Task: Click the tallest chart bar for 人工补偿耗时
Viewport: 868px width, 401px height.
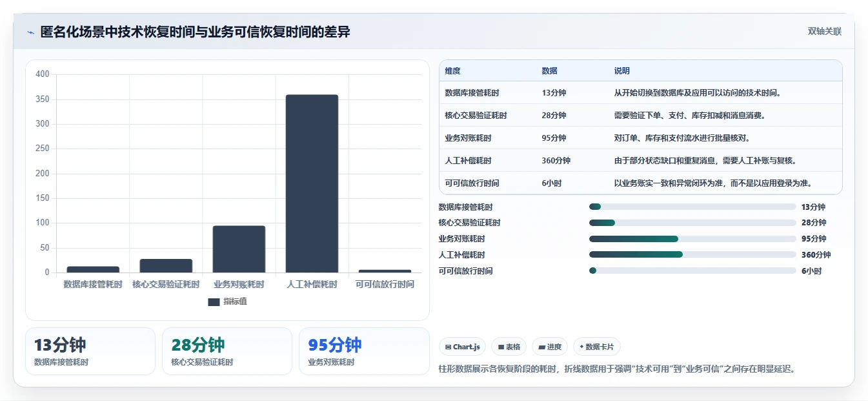Action: 312,183
